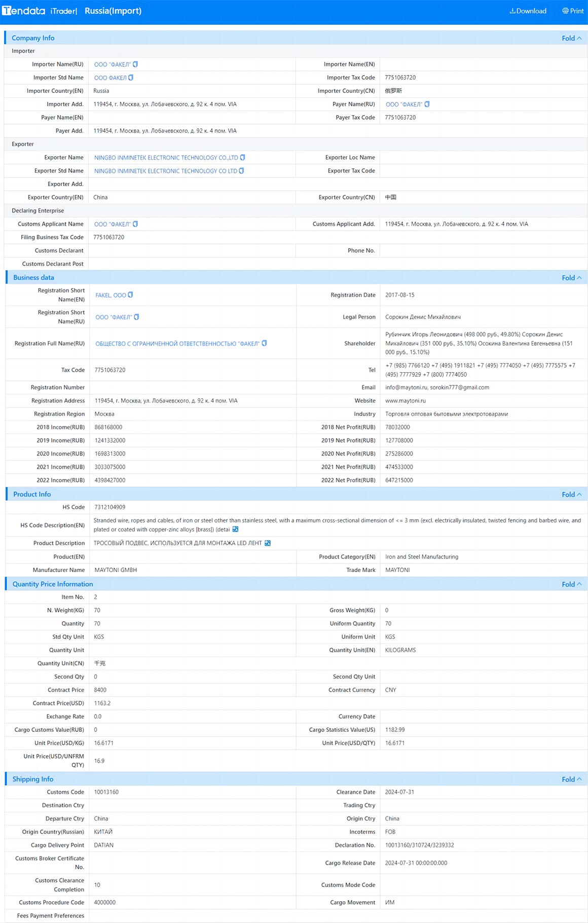This screenshot has height=923, width=588.
Task: Open ОБЩЕСТВО С ОГРАНИЧЕННОЙ ОТВЕТСТВЕННОСТЬЮ "ФАКЕЛ" link
Action: pos(177,344)
